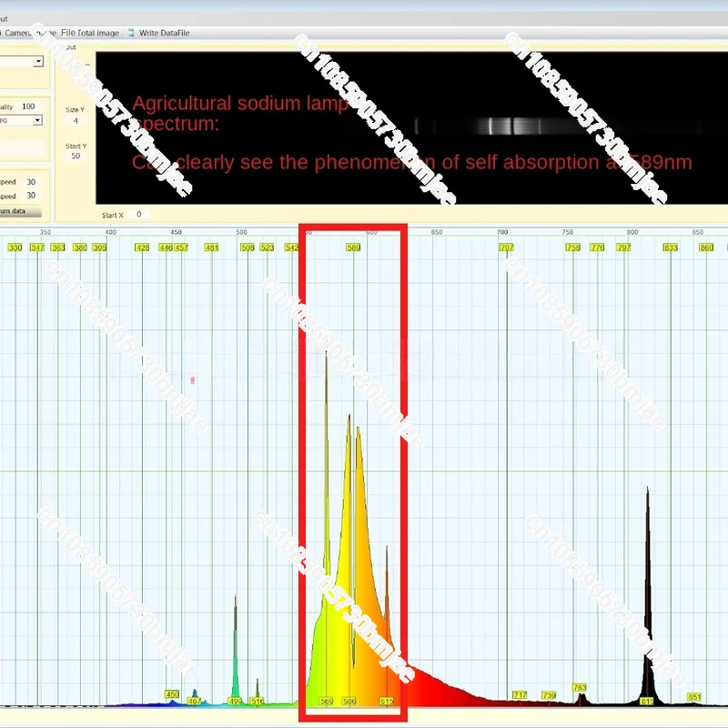The image size is (728, 728).
Task: Select the 542 wavelength marker label
Action: click(291, 248)
